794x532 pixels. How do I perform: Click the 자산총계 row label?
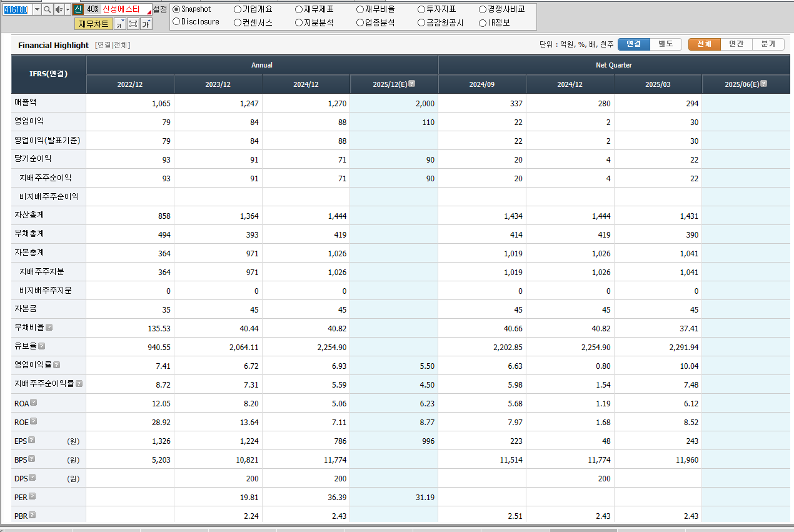tap(29, 214)
